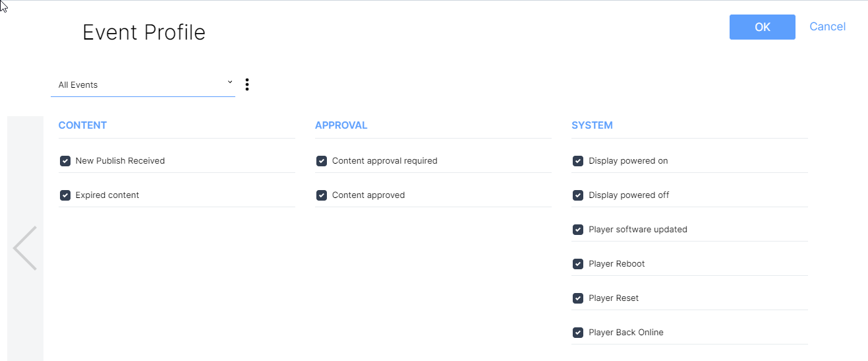Click the left arrow navigation chevron

pos(25,248)
